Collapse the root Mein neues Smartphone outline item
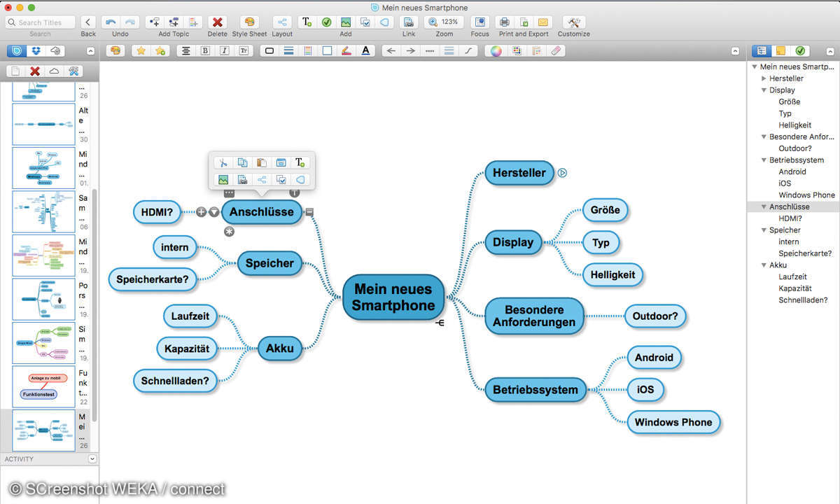Screen dimensions: 840x504 (x=755, y=67)
